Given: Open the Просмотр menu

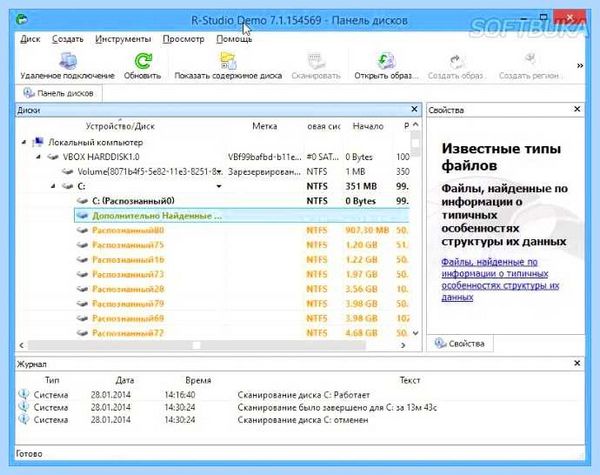Looking at the screenshot, I should (x=183, y=39).
